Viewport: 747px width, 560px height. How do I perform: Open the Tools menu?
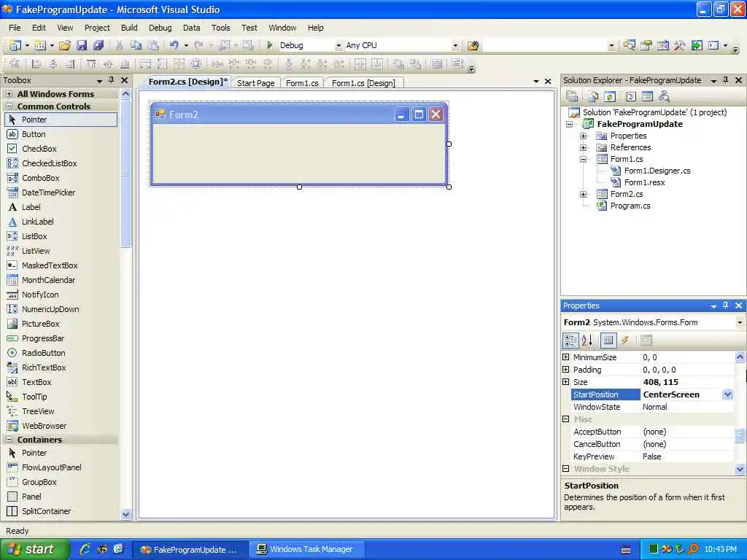(x=220, y=28)
